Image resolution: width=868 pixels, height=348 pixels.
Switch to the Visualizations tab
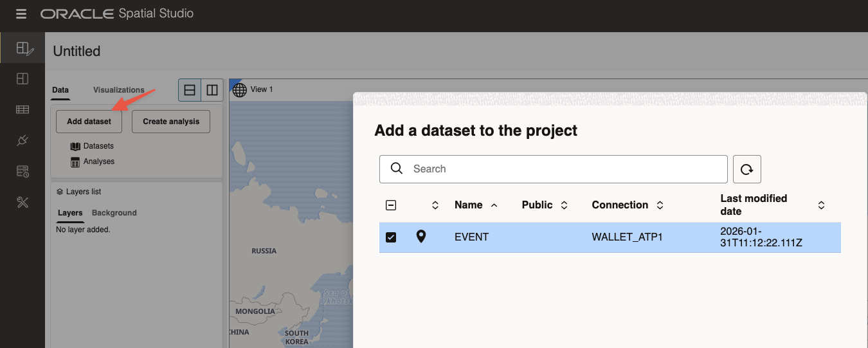(118, 90)
